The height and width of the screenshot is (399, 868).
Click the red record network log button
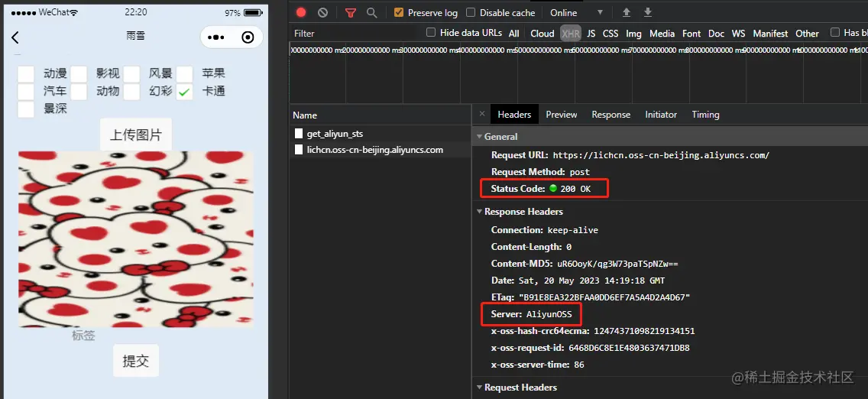point(300,12)
